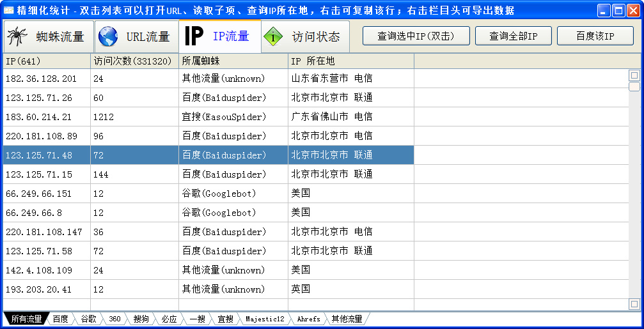Click the 查询全部IP button

point(514,36)
